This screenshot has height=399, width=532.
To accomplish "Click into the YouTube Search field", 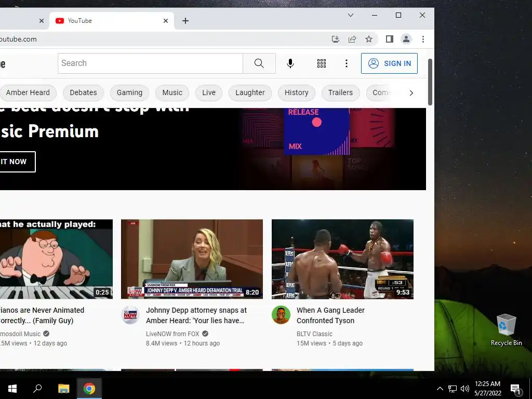I will [x=150, y=63].
